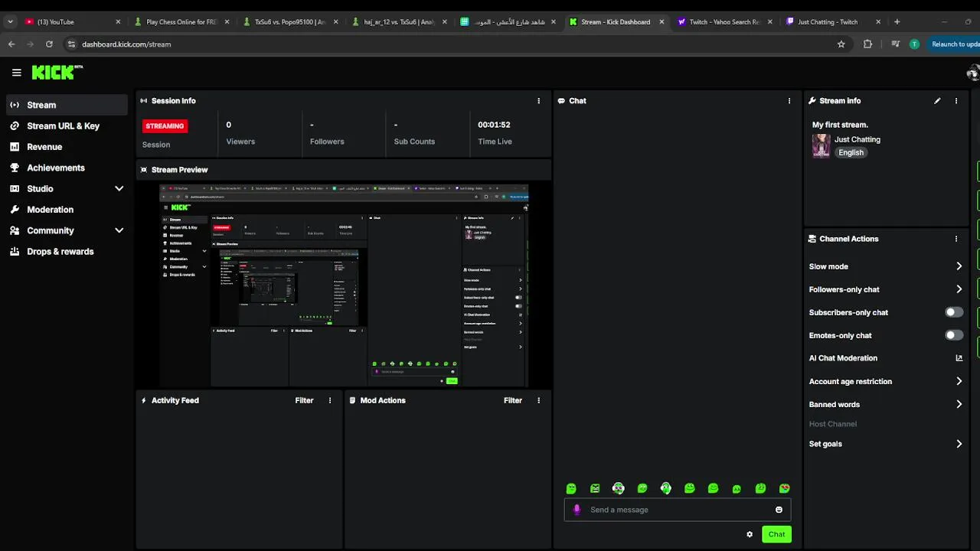
Task: Insert headphone emote with purple glasses
Action: pyautogui.click(x=619, y=488)
